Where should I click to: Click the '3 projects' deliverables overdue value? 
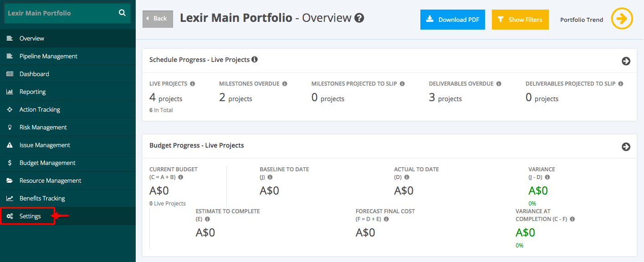445,98
